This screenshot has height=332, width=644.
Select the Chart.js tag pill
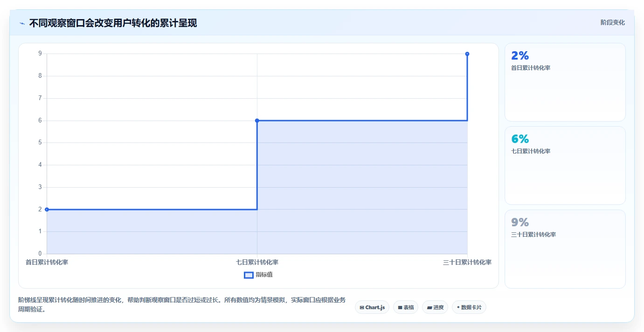pyautogui.click(x=372, y=307)
